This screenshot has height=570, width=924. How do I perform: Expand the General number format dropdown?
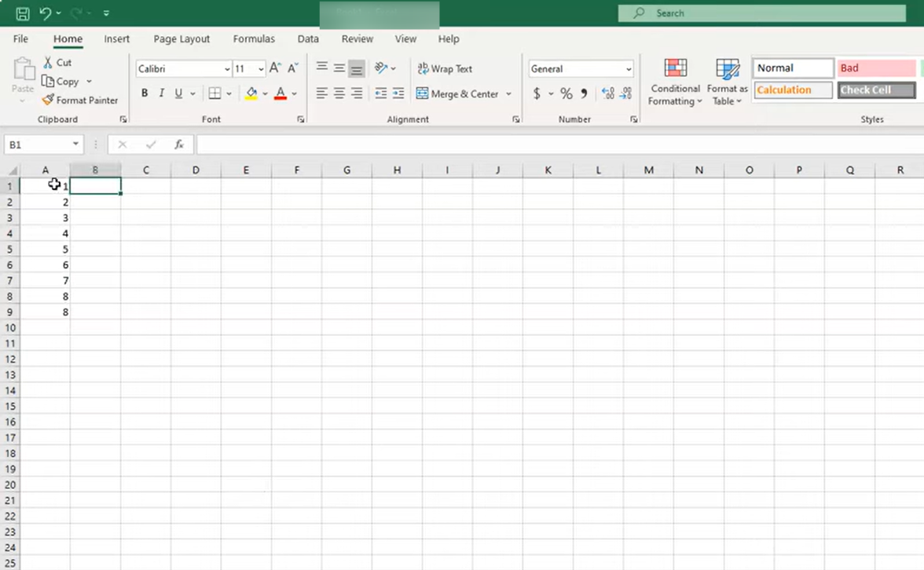click(x=629, y=69)
